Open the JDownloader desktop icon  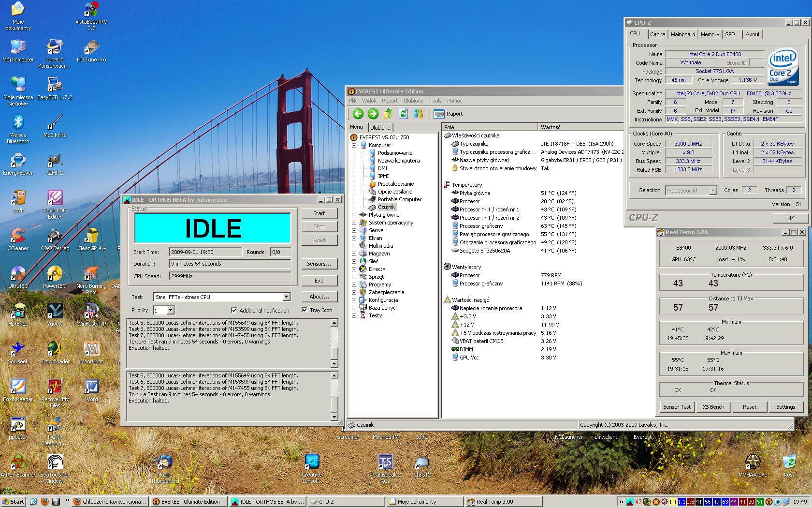[x=55, y=353]
